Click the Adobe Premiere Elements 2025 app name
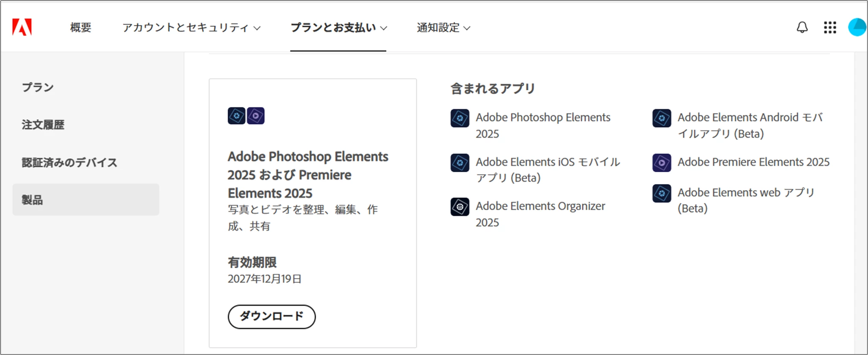The image size is (868, 355). pyautogui.click(x=754, y=162)
